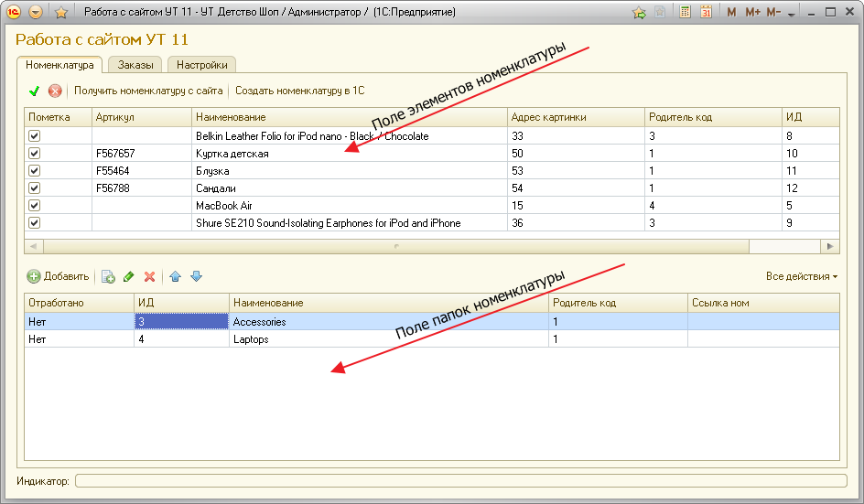Screen dimensions: 864x504
Task: Move row up with blue arrow
Action: click(176, 276)
